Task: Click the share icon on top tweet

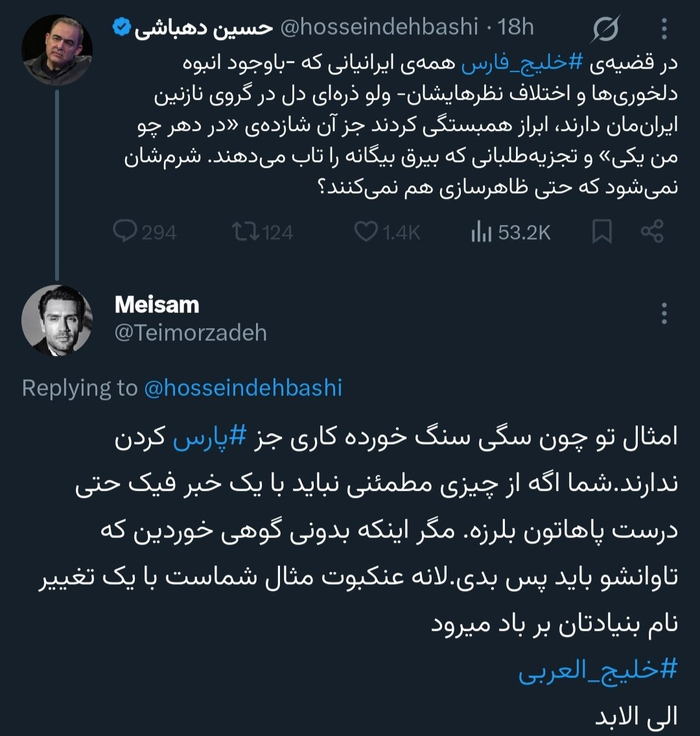Action: click(651, 232)
